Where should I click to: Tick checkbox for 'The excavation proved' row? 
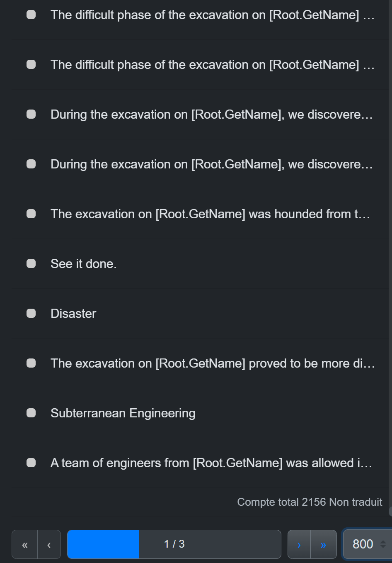pos(31,363)
